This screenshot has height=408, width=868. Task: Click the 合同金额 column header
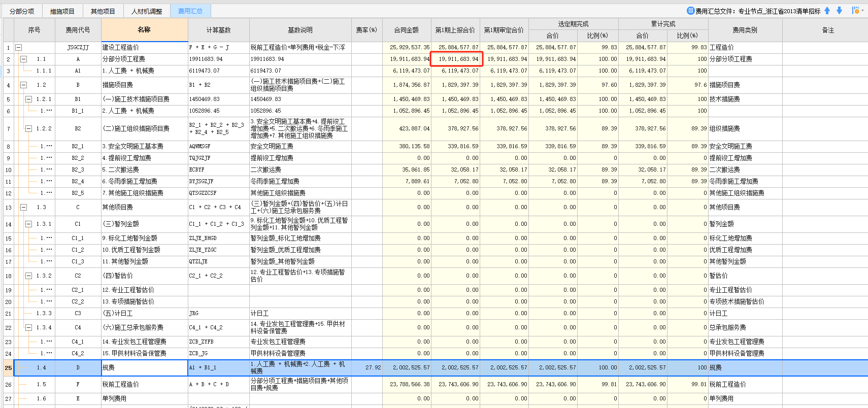click(407, 30)
